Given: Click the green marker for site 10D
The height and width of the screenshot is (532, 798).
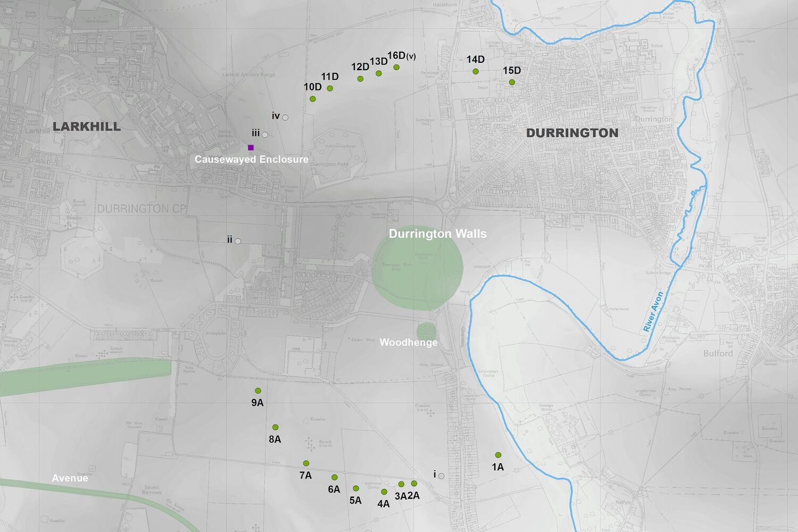Looking at the screenshot, I should (313, 99).
